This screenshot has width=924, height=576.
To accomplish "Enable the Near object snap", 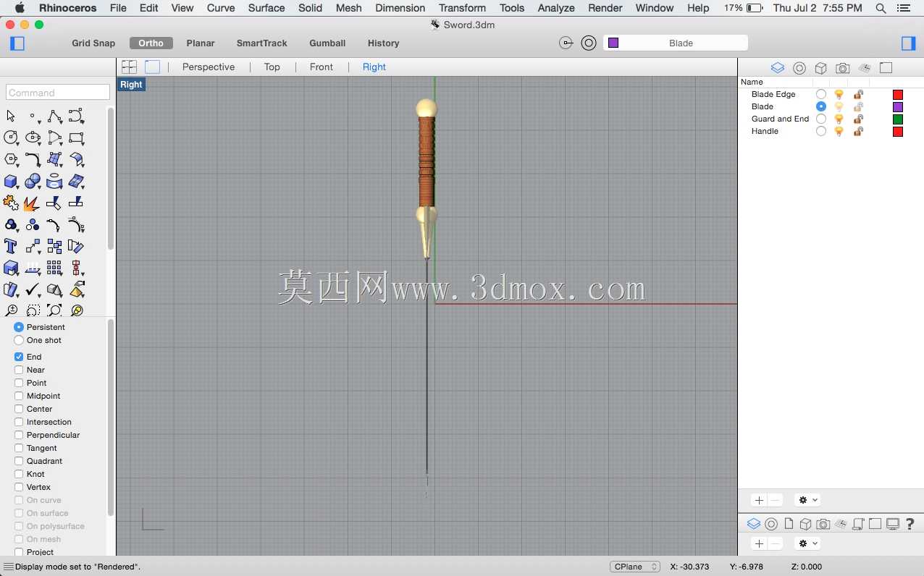I will [x=19, y=370].
